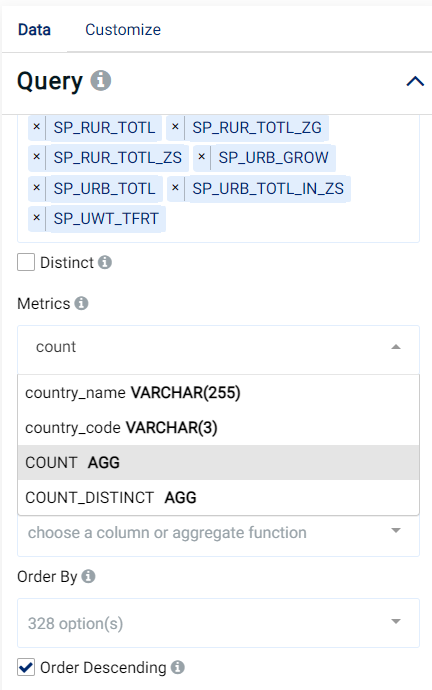Enable the Distinct checkbox
Viewport: 432px width, 690px height.
(x=26, y=262)
